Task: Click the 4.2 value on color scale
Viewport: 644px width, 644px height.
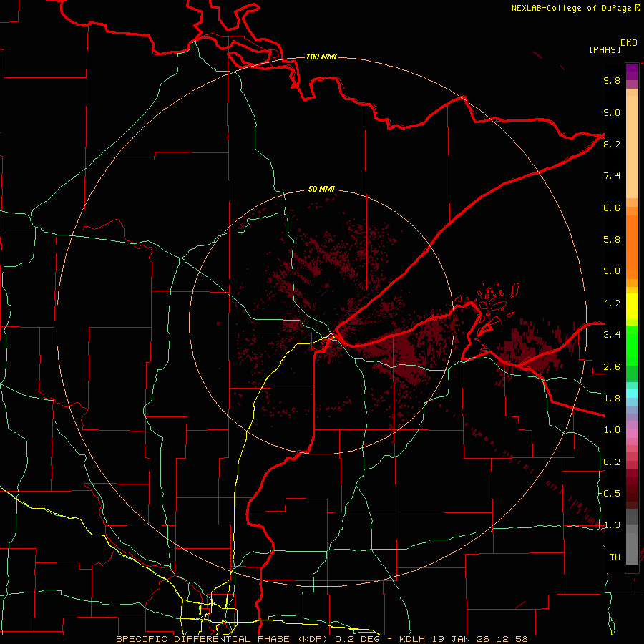Action: (612, 303)
